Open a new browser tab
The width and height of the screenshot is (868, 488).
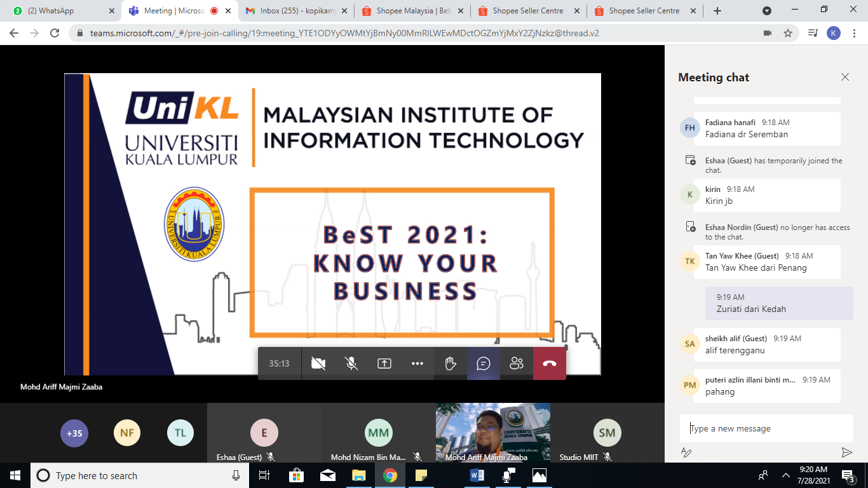click(717, 11)
